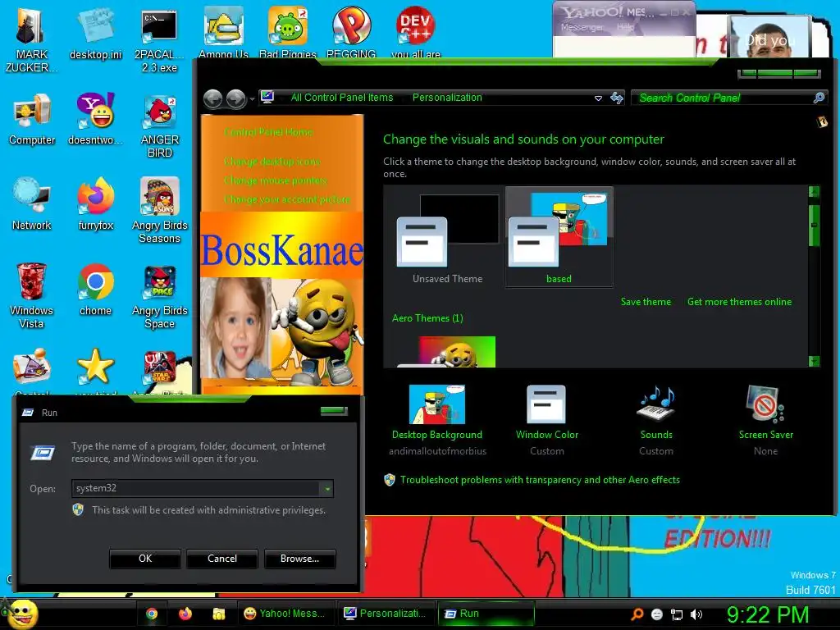Viewport: 840px width, 630px height.
Task: Open the Yahoo doesntwo... desktop icon
Action: pyautogui.click(x=95, y=119)
